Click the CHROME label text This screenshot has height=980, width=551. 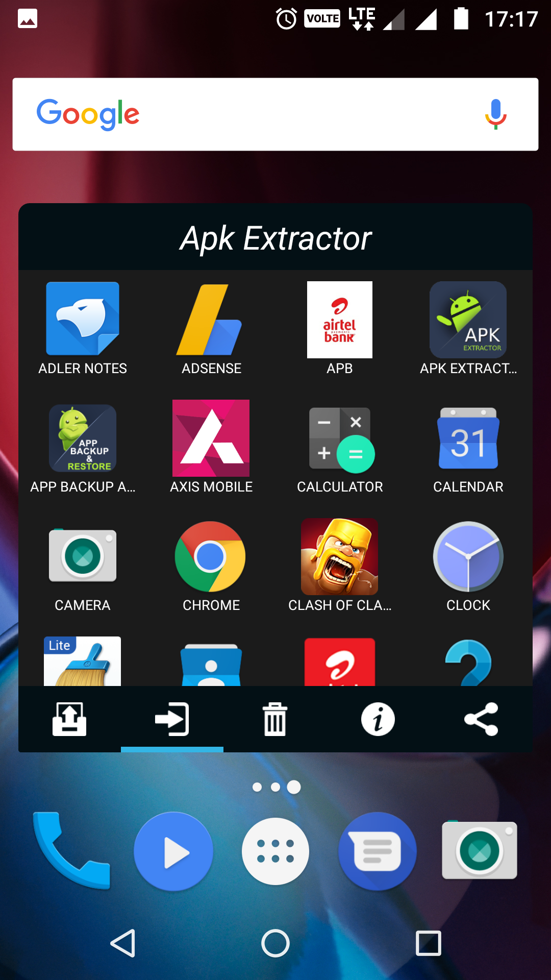(211, 605)
